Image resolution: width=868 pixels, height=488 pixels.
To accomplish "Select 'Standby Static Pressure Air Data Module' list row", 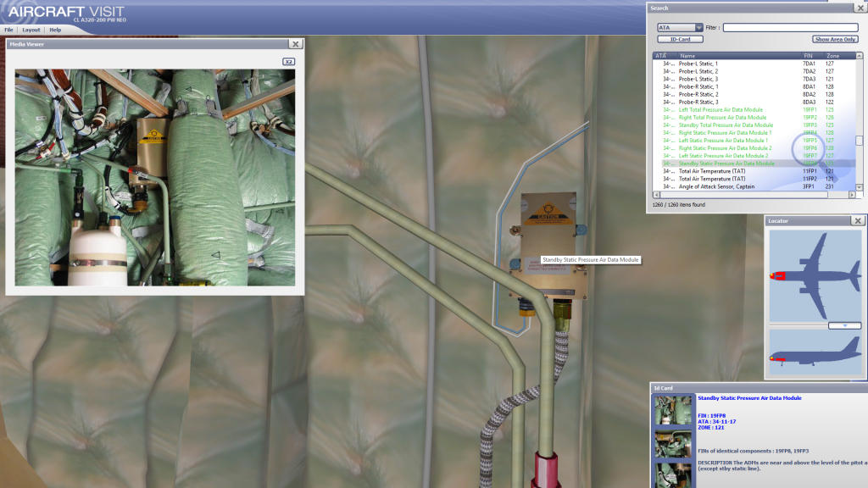I will coord(754,164).
